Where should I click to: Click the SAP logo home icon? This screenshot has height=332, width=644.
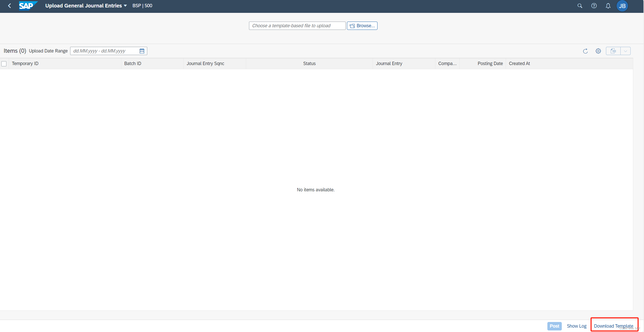point(27,6)
